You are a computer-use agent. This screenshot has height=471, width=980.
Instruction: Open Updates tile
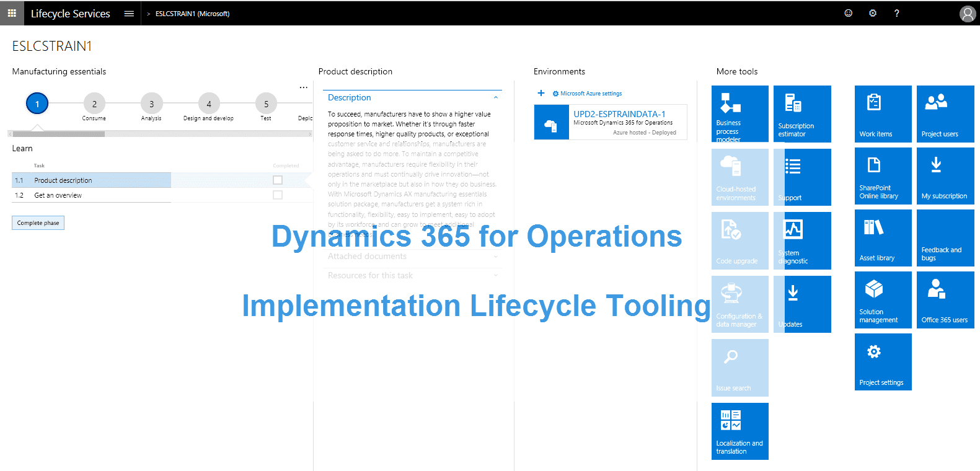click(x=802, y=304)
